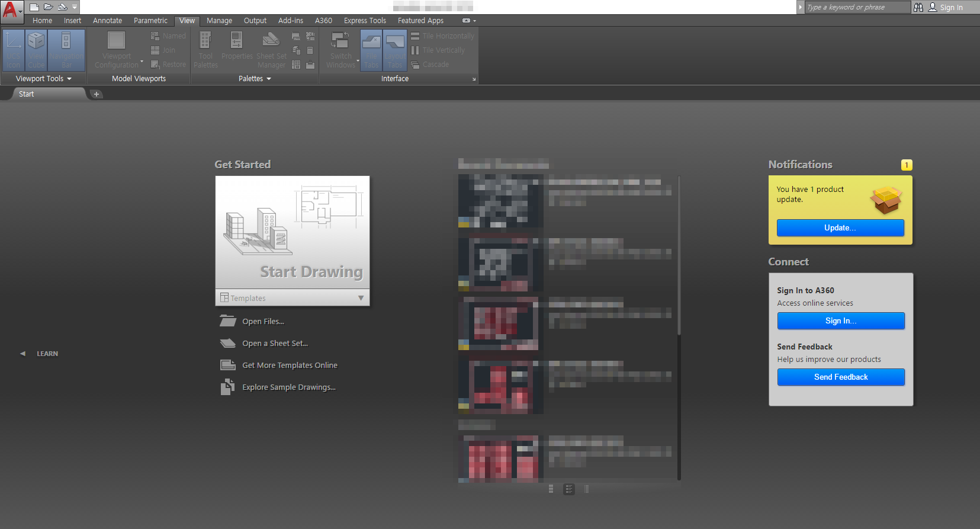Click the Send Feedback button
Image resolution: width=980 pixels, height=529 pixels.
pyautogui.click(x=841, y=377)
